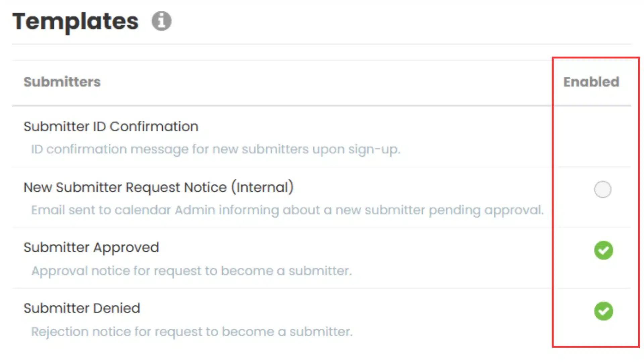Click the approval notice description text
The image size is (644, 362).
click(192, 271)
